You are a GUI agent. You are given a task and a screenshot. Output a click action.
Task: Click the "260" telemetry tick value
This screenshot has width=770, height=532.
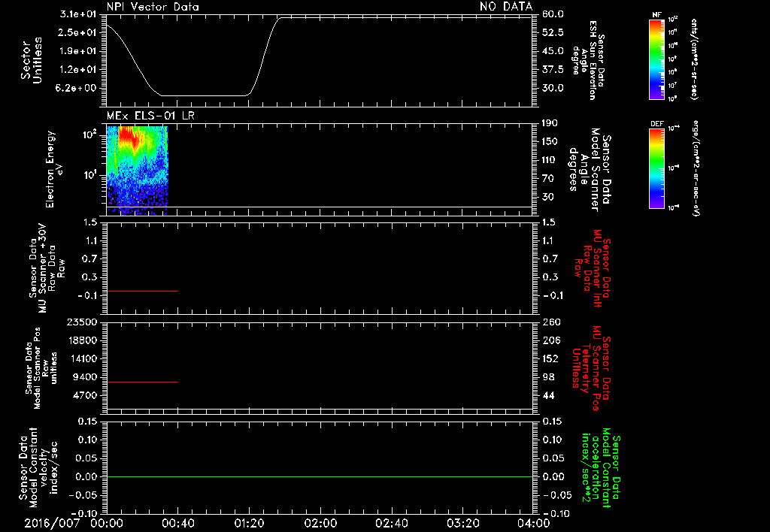click(550, 322)
